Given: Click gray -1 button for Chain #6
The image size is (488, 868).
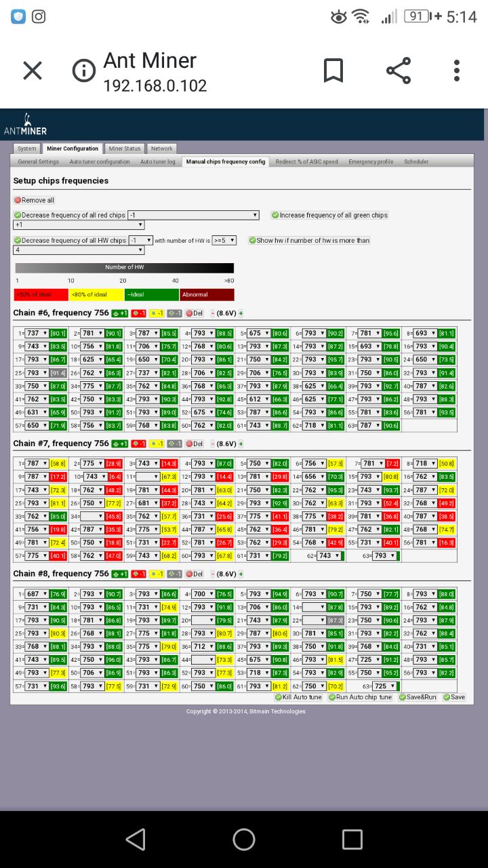Looking at the screenshot, I should 175,313.
